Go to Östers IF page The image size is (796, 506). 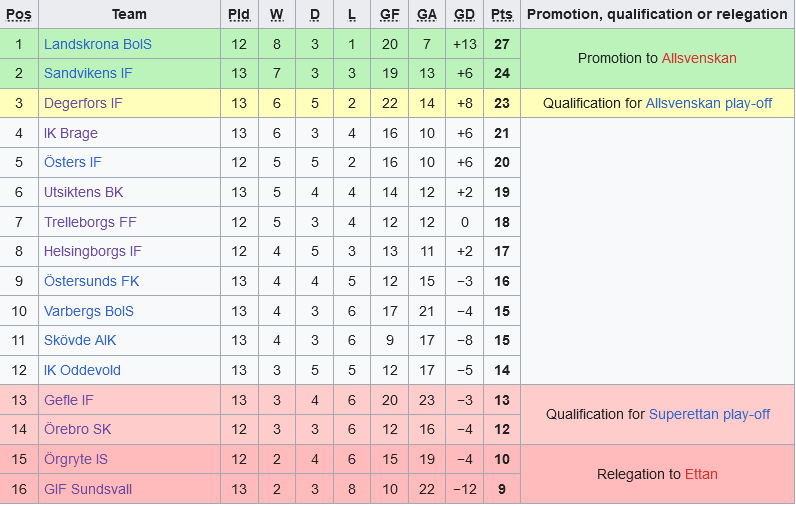point(73,162)
